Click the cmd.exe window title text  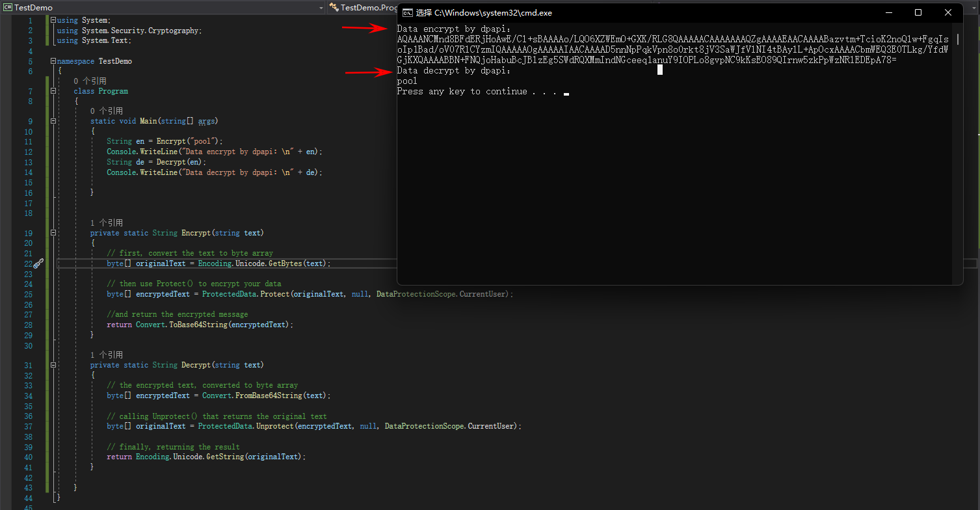484,12
